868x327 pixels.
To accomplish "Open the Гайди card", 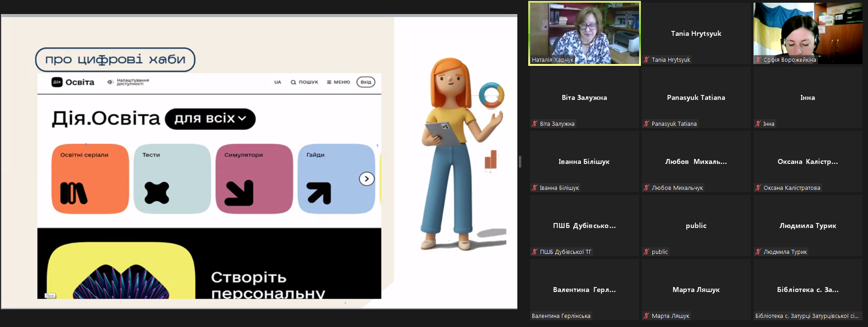I will click(336, 178).
